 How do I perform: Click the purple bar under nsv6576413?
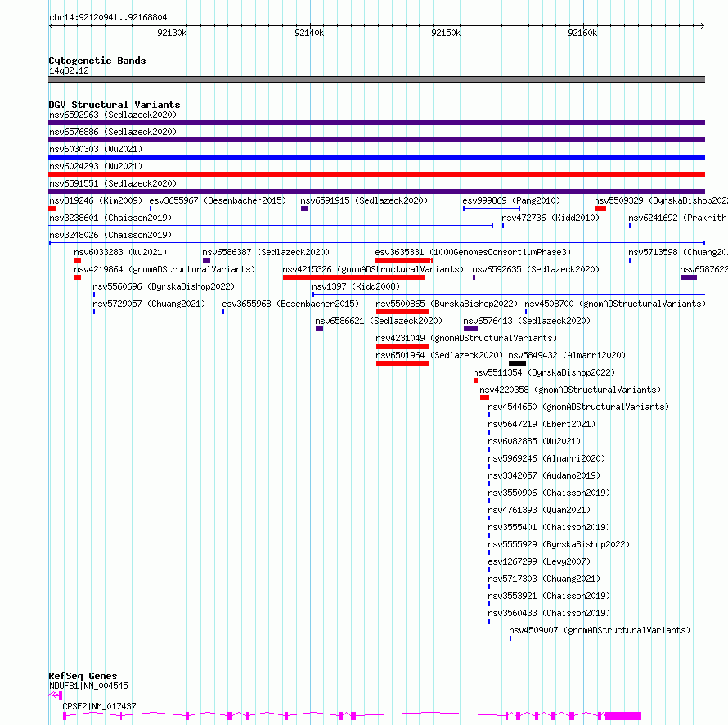tap(471, 329)
